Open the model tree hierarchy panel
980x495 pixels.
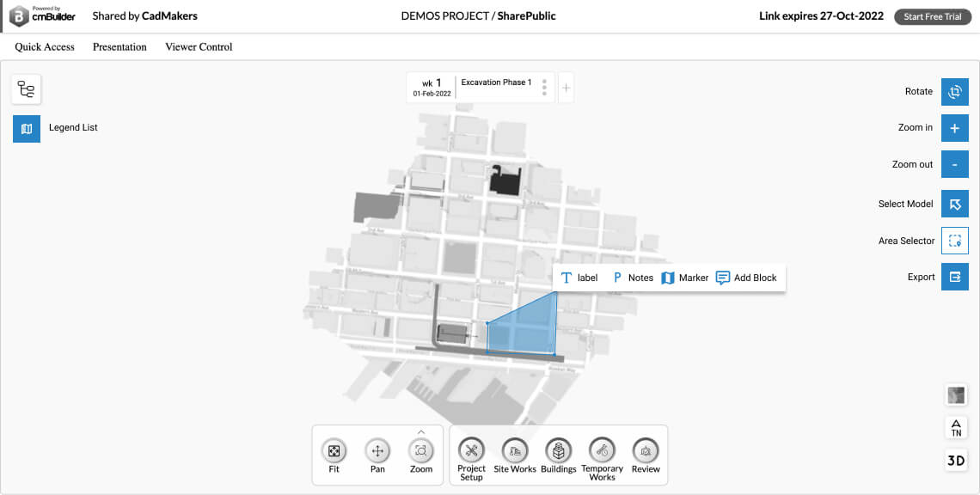(27, 89)
